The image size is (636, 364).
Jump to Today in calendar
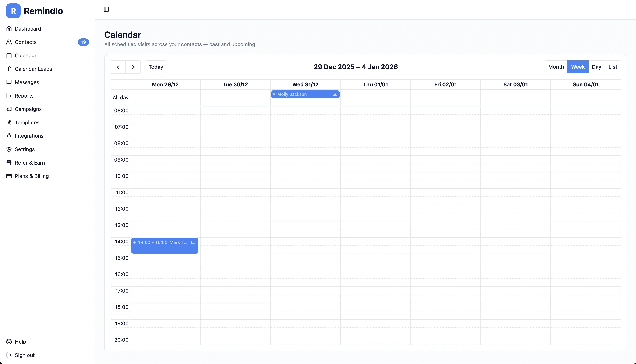tap(156, 67)
